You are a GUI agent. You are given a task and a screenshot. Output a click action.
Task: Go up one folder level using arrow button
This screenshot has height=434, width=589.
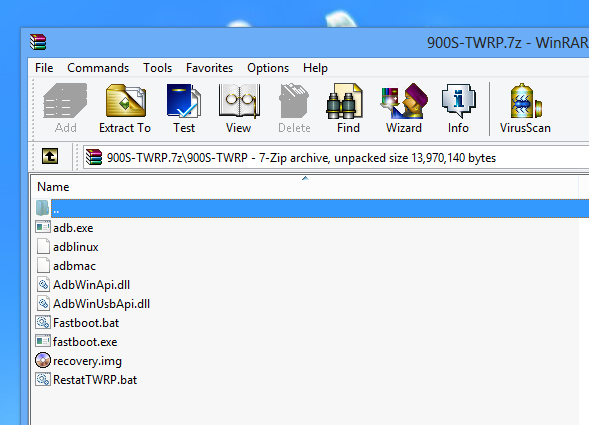point(50,156)
